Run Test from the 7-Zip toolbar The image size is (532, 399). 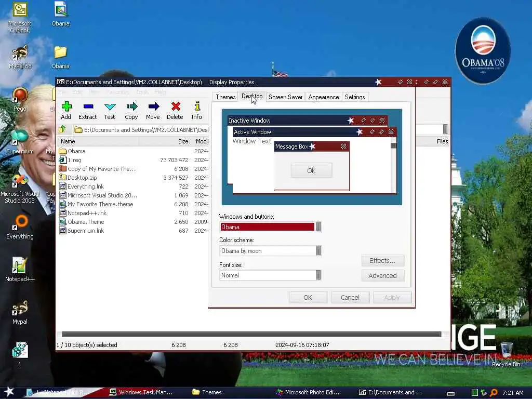[110, 107]
